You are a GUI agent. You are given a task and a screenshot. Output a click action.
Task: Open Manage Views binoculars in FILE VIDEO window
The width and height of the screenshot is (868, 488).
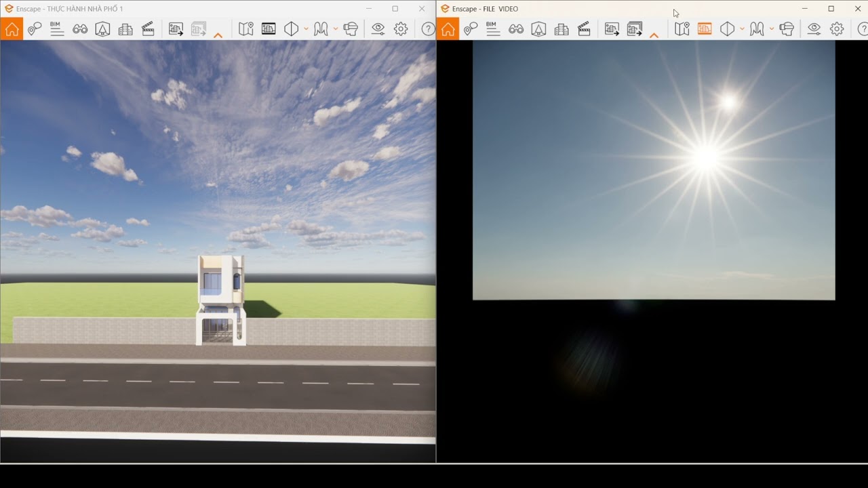tap(516, 29)
